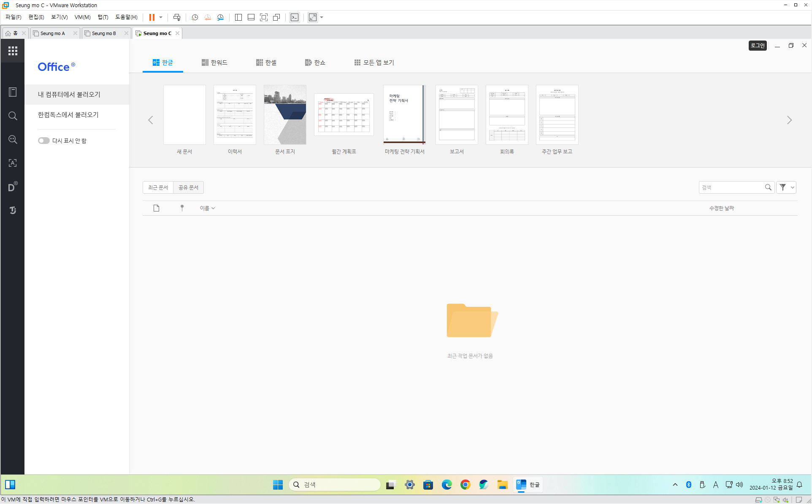Image resolution: width=812 pixels, height=504 pixels.
Task: Enter VMware full screen mode icon
Action: pos(264,17)
